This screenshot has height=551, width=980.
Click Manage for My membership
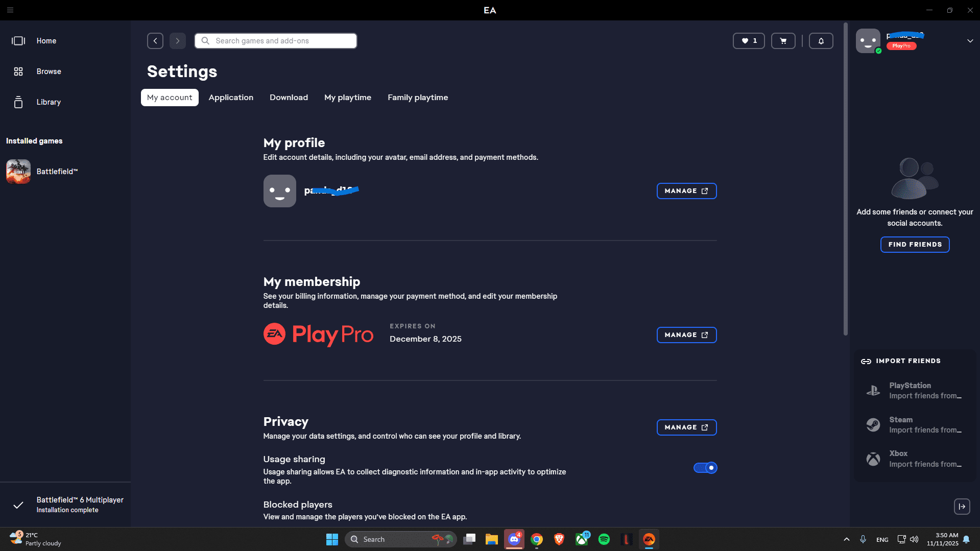(686, 335)
